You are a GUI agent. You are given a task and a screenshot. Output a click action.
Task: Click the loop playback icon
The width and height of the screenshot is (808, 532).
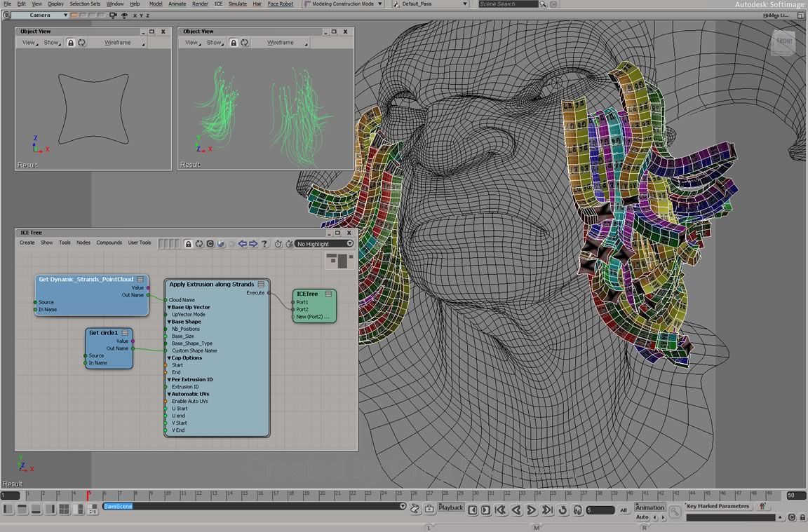[563, 508]
